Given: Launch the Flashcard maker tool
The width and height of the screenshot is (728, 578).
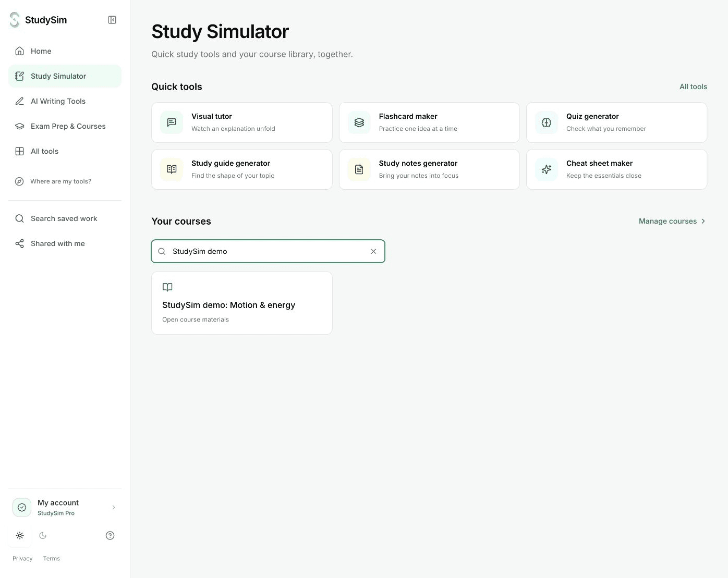Looking at the screenshot, I should point(429,122).
